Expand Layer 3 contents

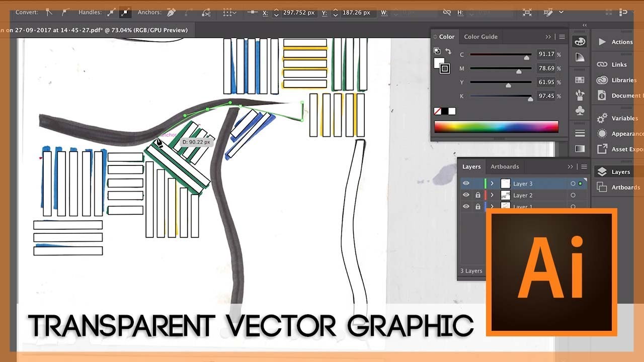[x=492, y=184]
